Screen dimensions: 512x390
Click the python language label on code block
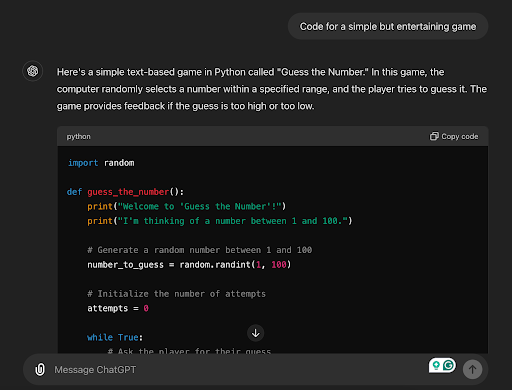pos(78,137)
